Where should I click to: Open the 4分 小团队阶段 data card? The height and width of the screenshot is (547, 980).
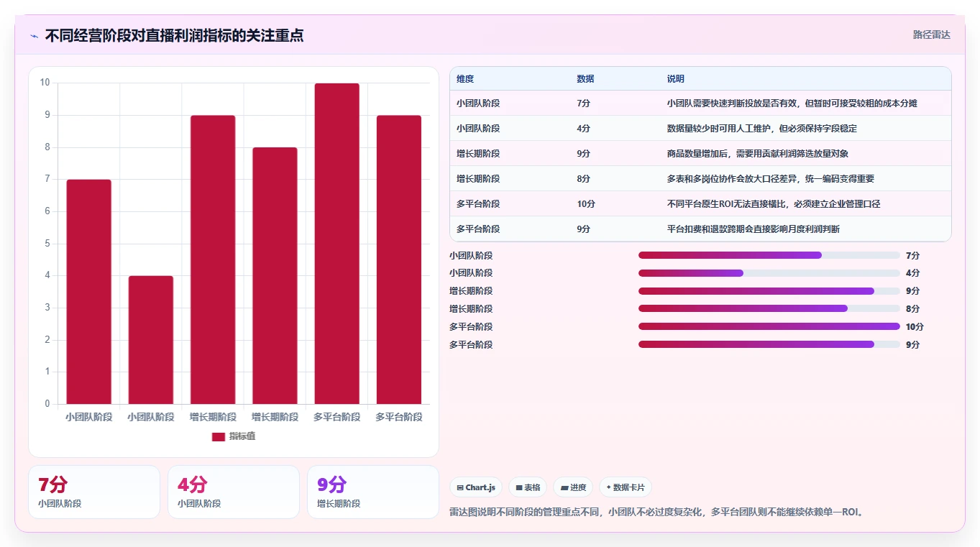pyautogui.click(x=234, y=492)
